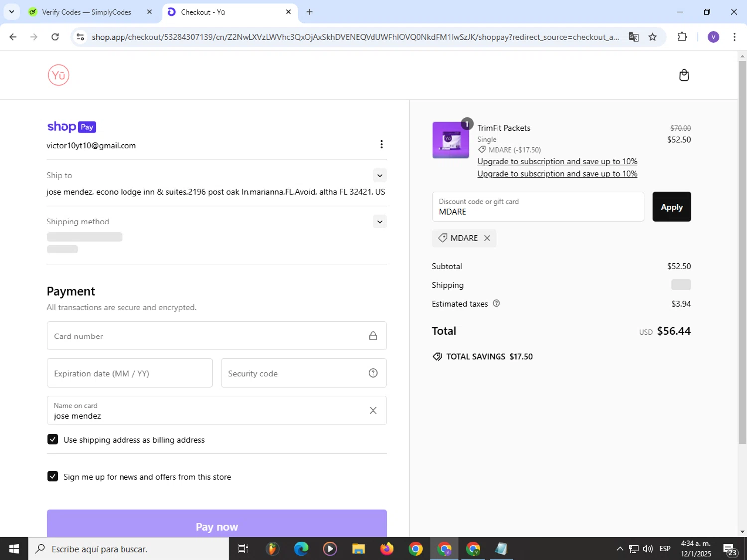
Task: Show hidden system tray icons
Action: [620, 549]
